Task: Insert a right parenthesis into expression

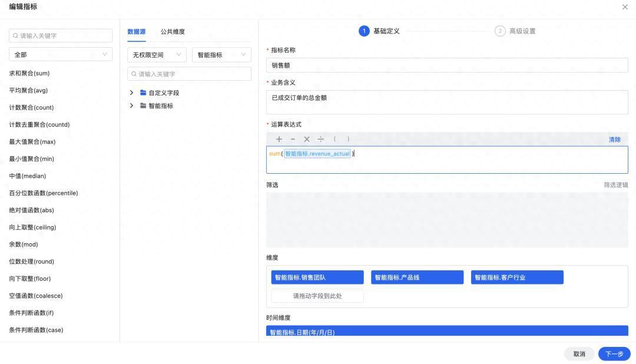Action: [349, 139]
